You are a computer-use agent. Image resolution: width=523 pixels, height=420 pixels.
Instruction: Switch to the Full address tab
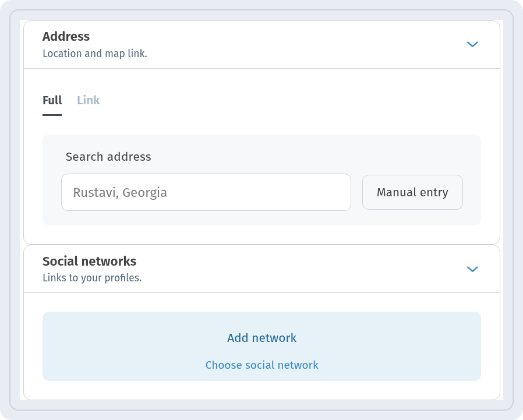(52, 100)
